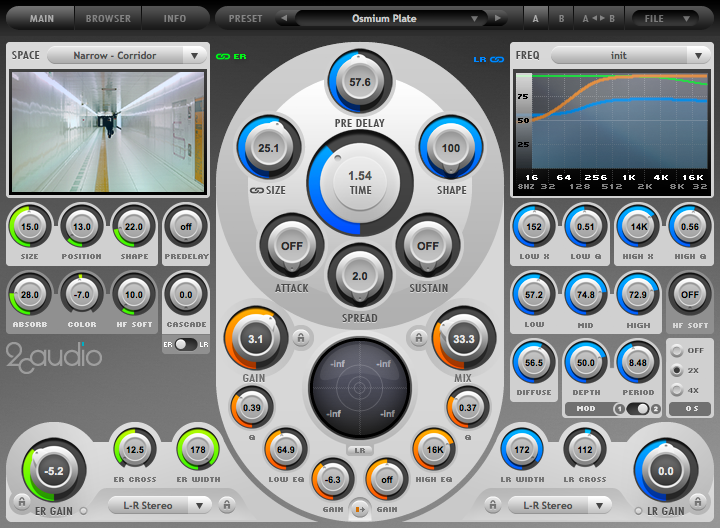Image resolution: width=720 pixels, height=528 pixels.
Task: Click the lock icon next to ER Gain
Action: coord(20,502)
